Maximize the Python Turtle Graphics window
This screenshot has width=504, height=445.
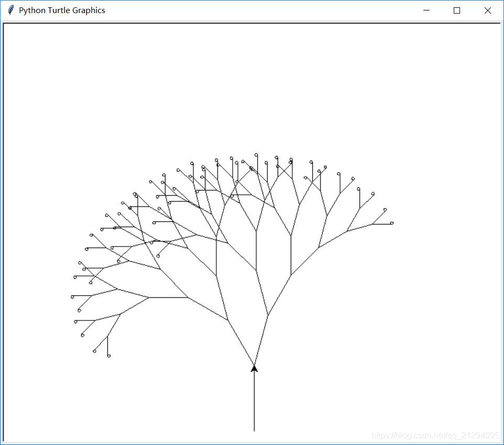coord(456,10)
